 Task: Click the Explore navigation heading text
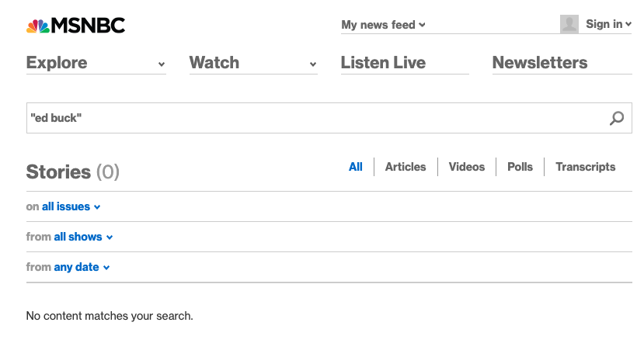point(57,63)
